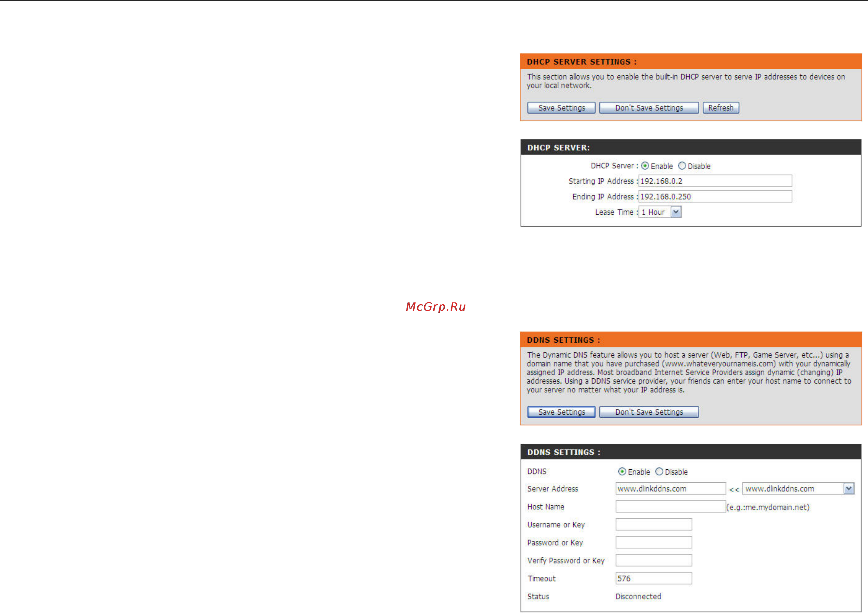868x613 pixels.
Task: Click the Starting IP Address field
Action: pos(715,181)
